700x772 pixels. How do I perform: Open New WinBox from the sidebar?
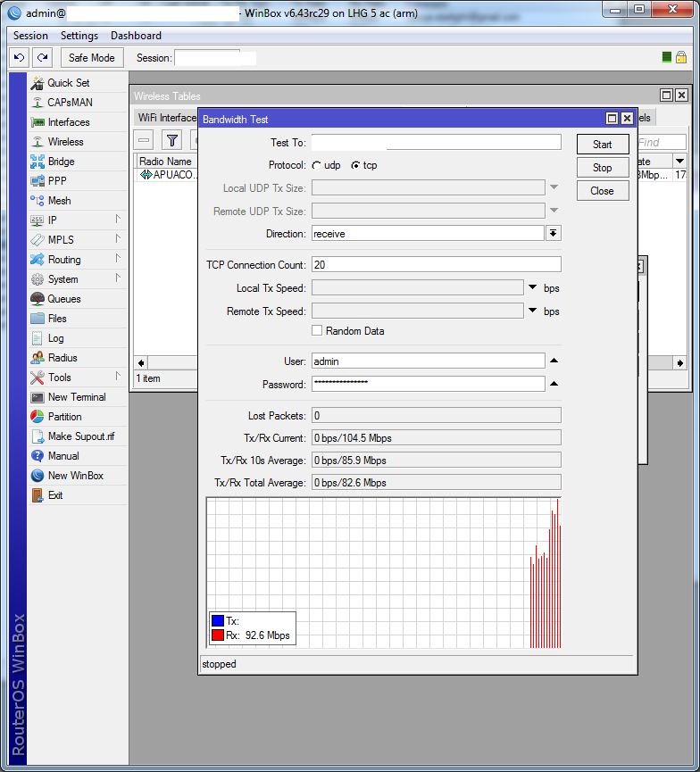[78, 476]
